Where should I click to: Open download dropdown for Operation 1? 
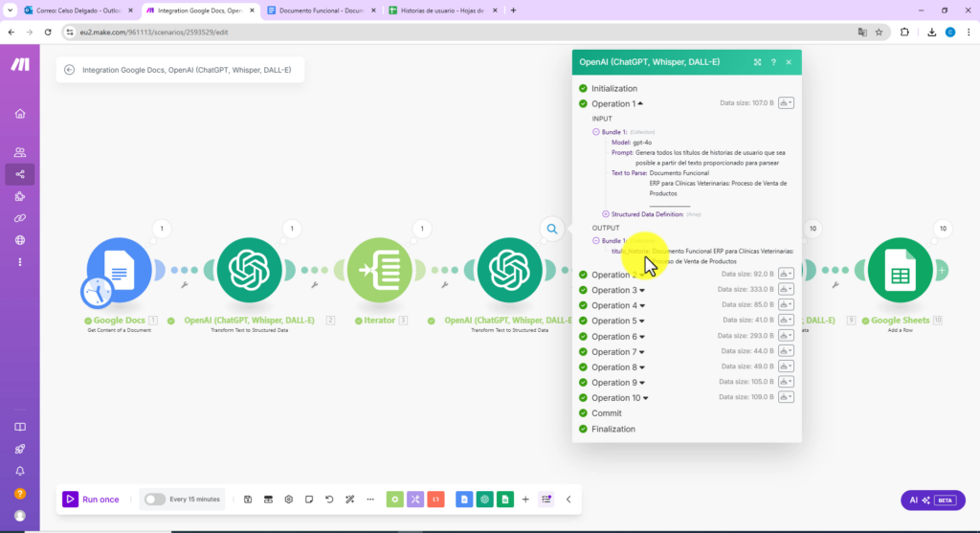[x=786, y=103]
